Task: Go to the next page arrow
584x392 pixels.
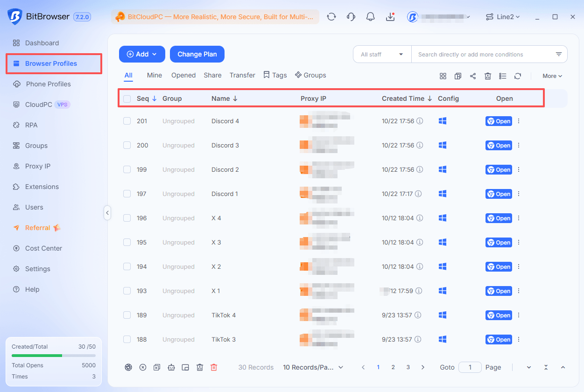Action: tap(423, 367)
